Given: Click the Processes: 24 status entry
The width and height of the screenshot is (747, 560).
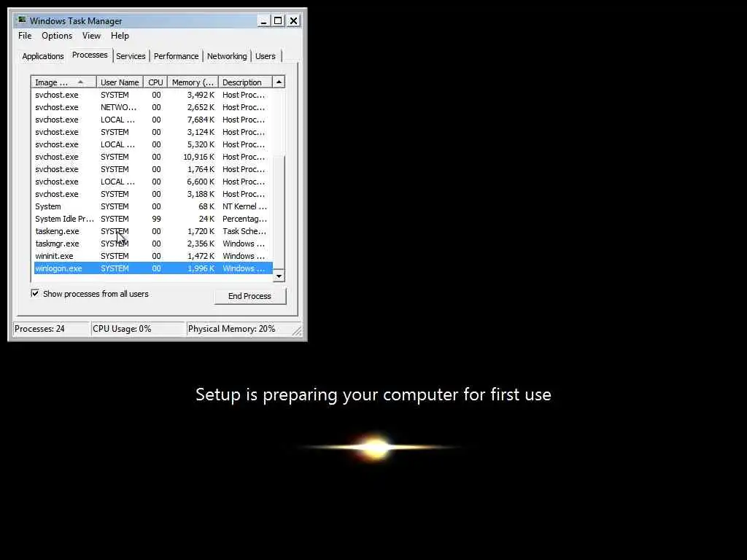Looking at the screenshot, I should coord(52,329).
